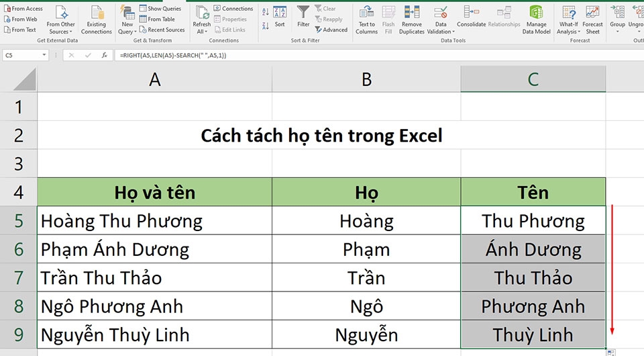Image resolution: width=644 pixels, height=356 pixels.
Task: Select cell "Hoàng" in column B
Action: pos(366,221)
